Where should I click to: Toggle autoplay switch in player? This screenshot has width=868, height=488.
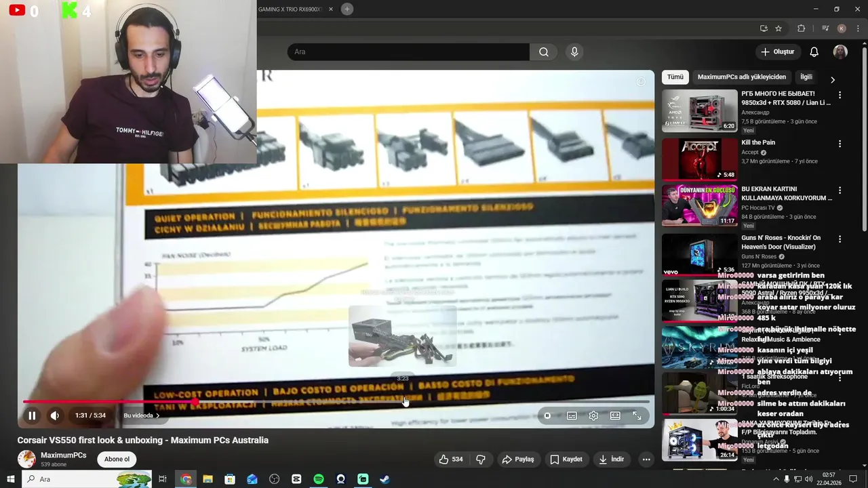548,415
